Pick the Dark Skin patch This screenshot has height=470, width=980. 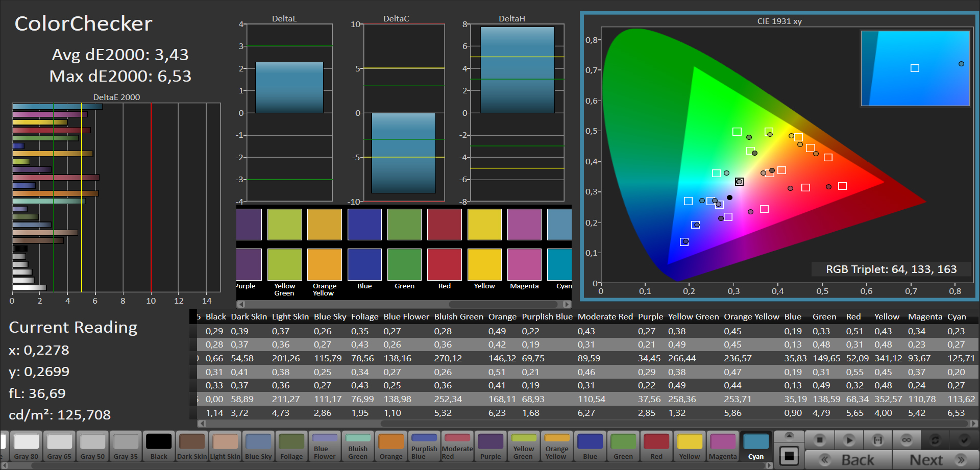(x=192, y=447)
